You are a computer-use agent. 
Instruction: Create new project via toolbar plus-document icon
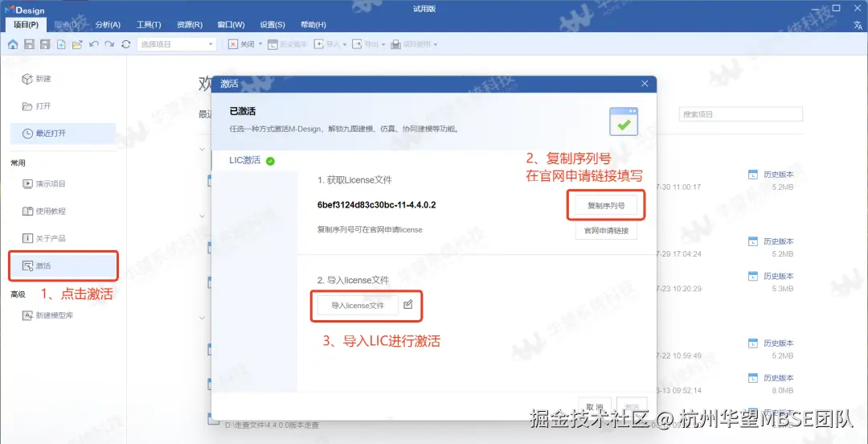coord(61,44)
